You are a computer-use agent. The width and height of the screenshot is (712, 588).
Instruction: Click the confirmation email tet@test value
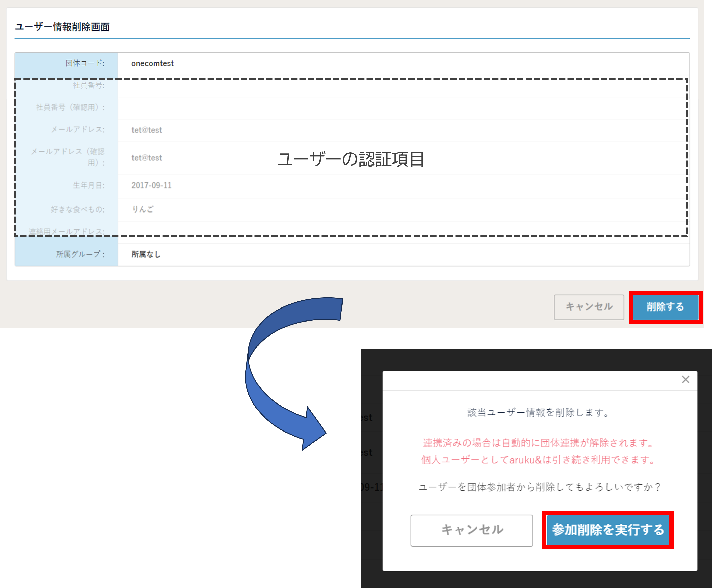pyautogui.click(x=146, y=158)
